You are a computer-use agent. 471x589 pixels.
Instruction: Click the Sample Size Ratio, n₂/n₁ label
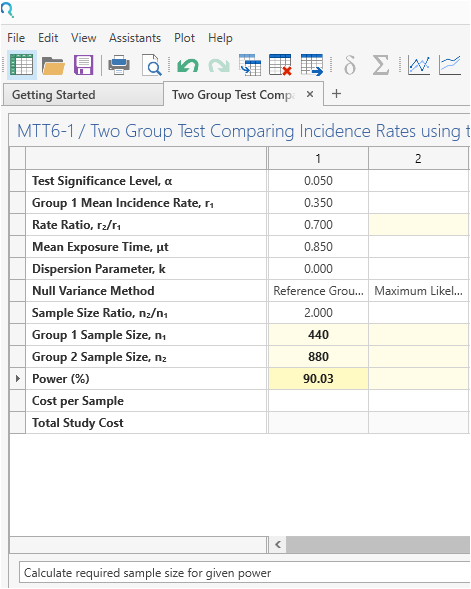[x=100, y=313]
